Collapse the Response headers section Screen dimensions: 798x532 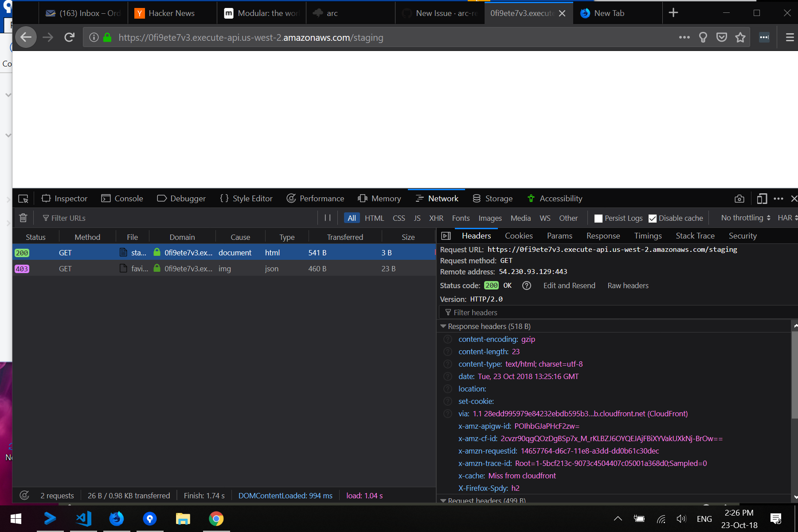tap(443, 326)
